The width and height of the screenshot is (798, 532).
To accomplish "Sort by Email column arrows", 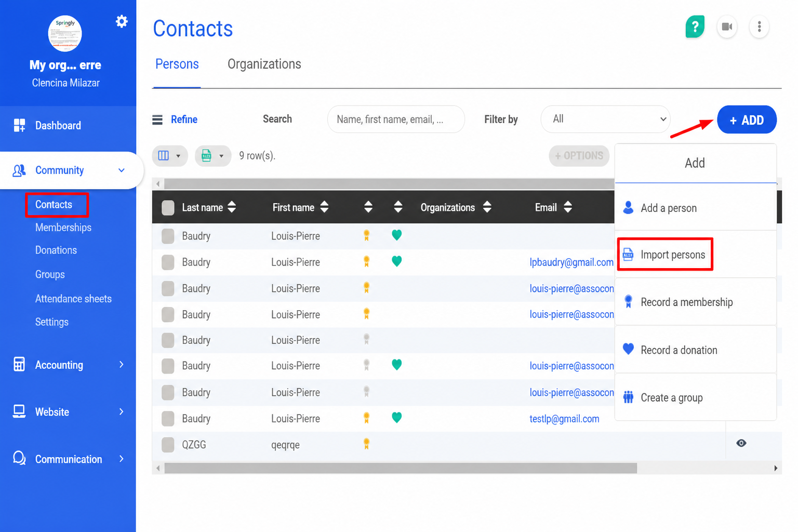I will click(x=568, y=207).
